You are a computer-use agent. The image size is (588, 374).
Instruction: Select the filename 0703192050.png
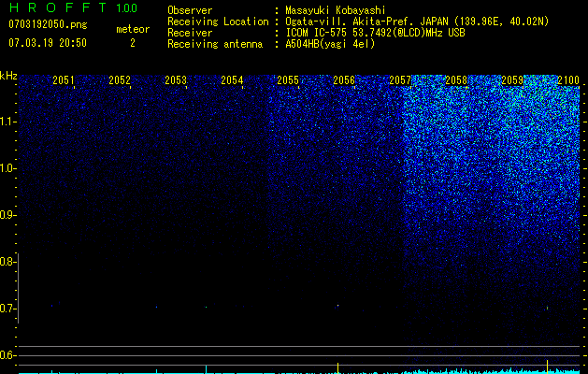pos(48,24)
